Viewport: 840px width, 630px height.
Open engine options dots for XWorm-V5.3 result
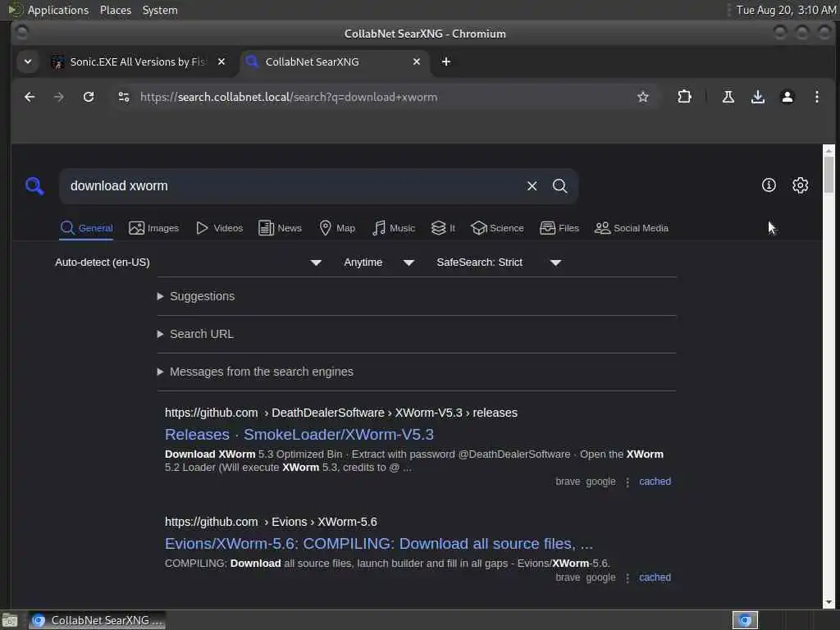tap(628, 482)
